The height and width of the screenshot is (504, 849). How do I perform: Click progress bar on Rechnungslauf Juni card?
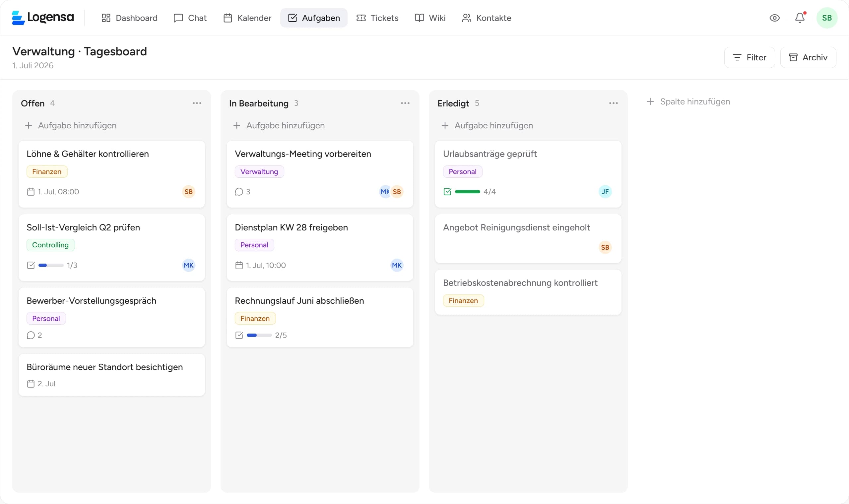pos(259,335)
